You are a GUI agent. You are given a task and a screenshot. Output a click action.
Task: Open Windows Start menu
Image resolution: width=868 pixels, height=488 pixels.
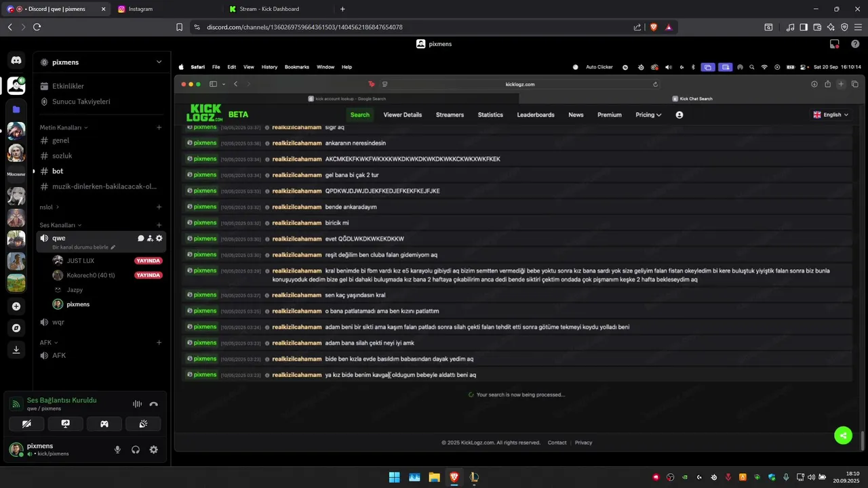pos(394,477)
